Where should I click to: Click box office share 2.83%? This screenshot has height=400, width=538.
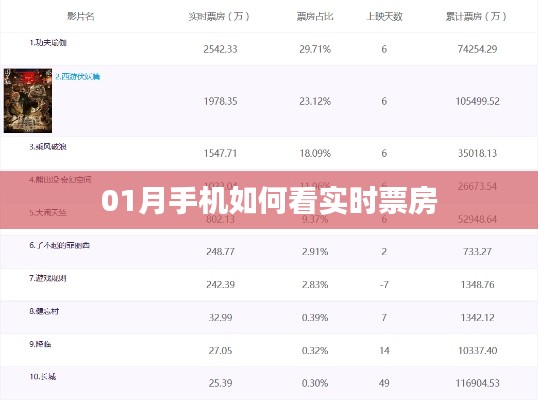pyautogui.click(x=315, y=284)
